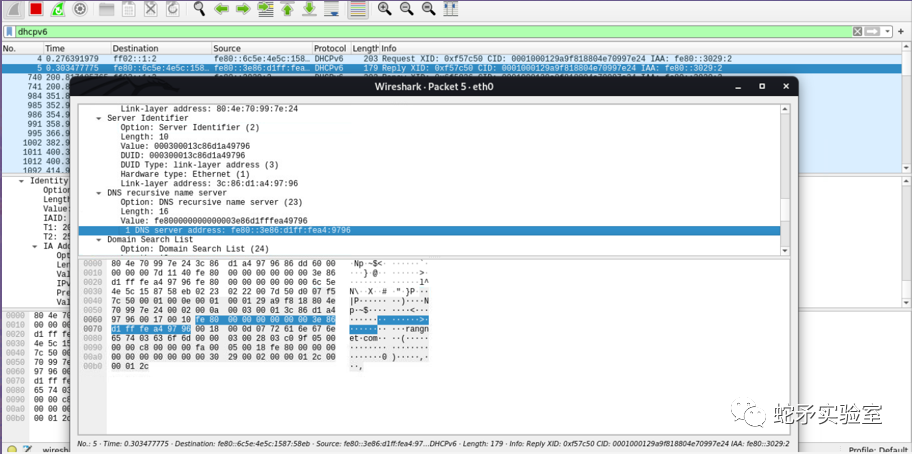Open capture file properties pencil icon
Viewport: 912px width, 454px height.
(x=27, y=449)
